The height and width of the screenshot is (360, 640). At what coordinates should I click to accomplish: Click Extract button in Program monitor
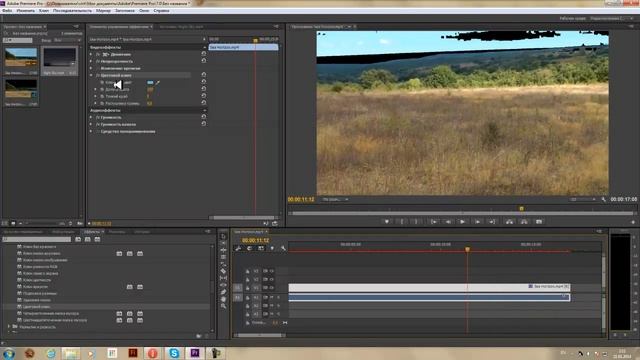(524, 222)
